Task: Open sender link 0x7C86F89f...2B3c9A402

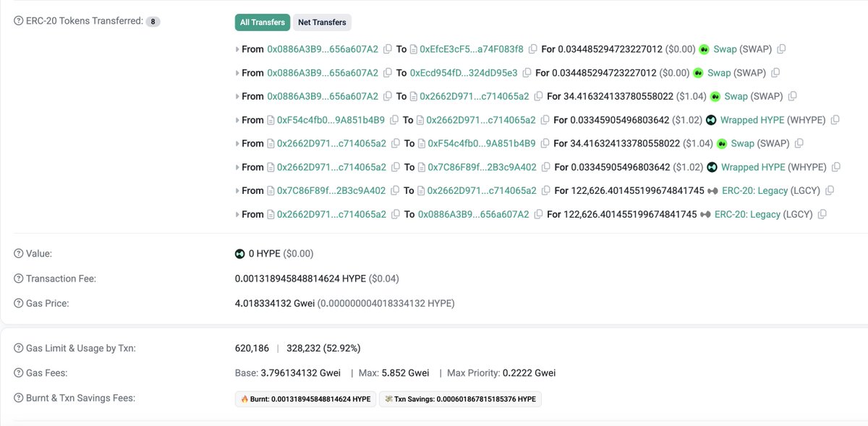Action: (x=331, y=191)
